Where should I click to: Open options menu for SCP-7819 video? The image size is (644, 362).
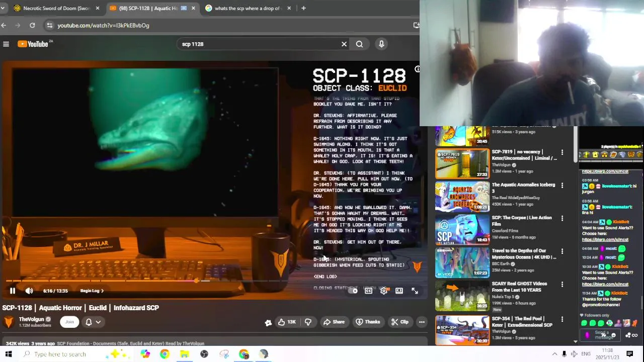562,152
